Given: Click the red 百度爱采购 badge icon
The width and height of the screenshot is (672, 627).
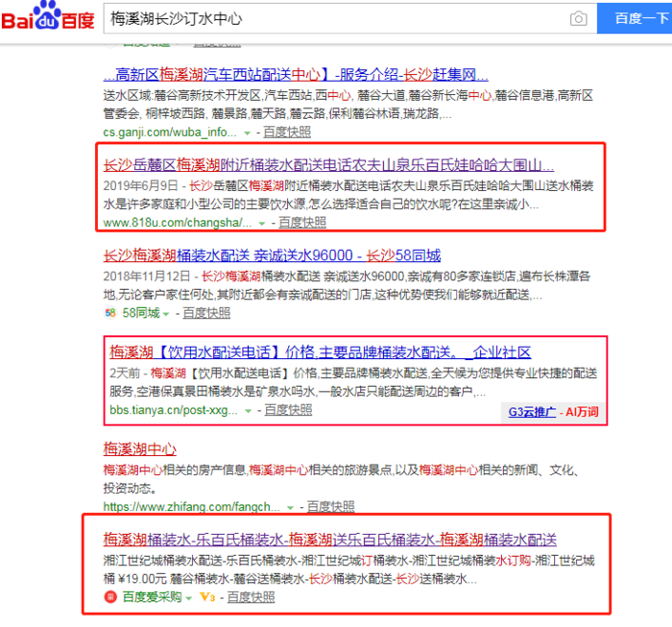Looking at the screenshot, I should pos(110,597).
